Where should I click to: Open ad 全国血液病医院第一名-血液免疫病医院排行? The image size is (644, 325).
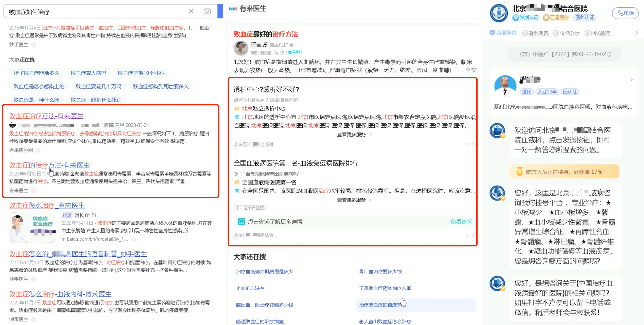click(x=296, y=163)
